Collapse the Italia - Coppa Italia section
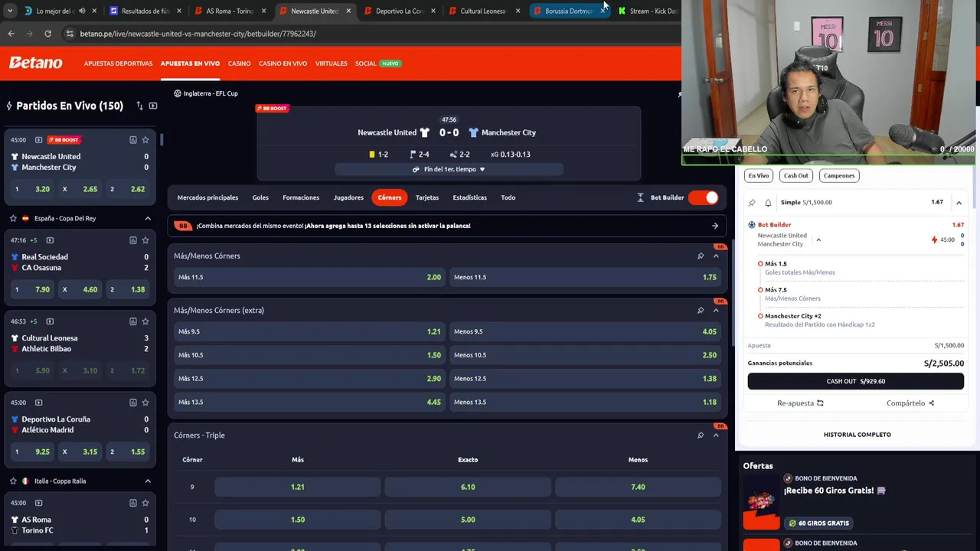This screenshot has width=980, height=551. [148, 481]
